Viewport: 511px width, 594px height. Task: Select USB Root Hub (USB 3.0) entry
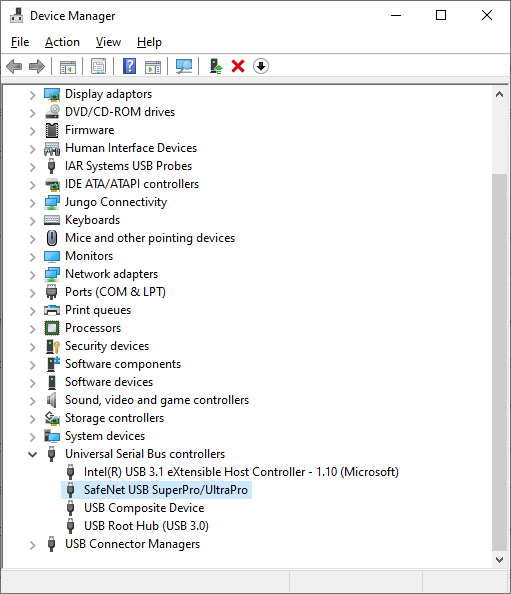coord(146,526)
